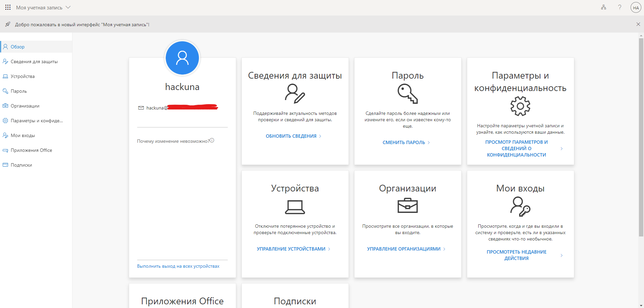The width and height of the screenshot is (644, 308).
Task: Open Параметры и конфиде... in sidebar
Action: coord(36,121)
